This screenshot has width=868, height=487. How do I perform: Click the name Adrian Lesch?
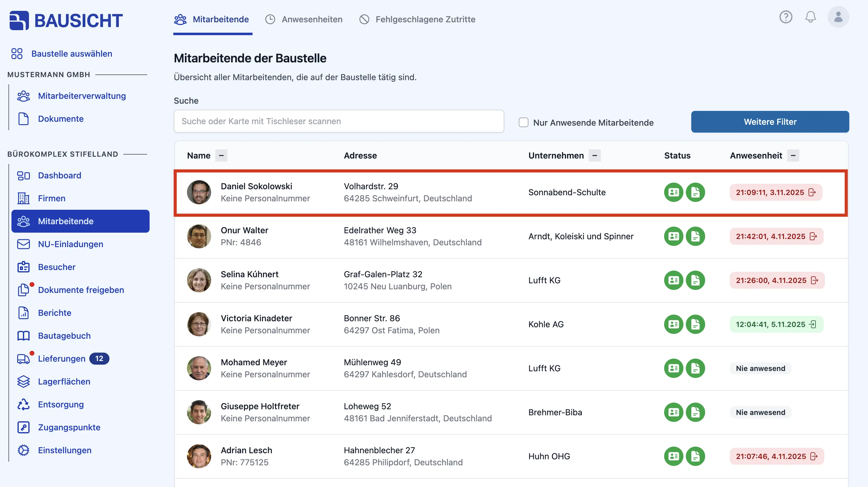click(x=246, y=450)
